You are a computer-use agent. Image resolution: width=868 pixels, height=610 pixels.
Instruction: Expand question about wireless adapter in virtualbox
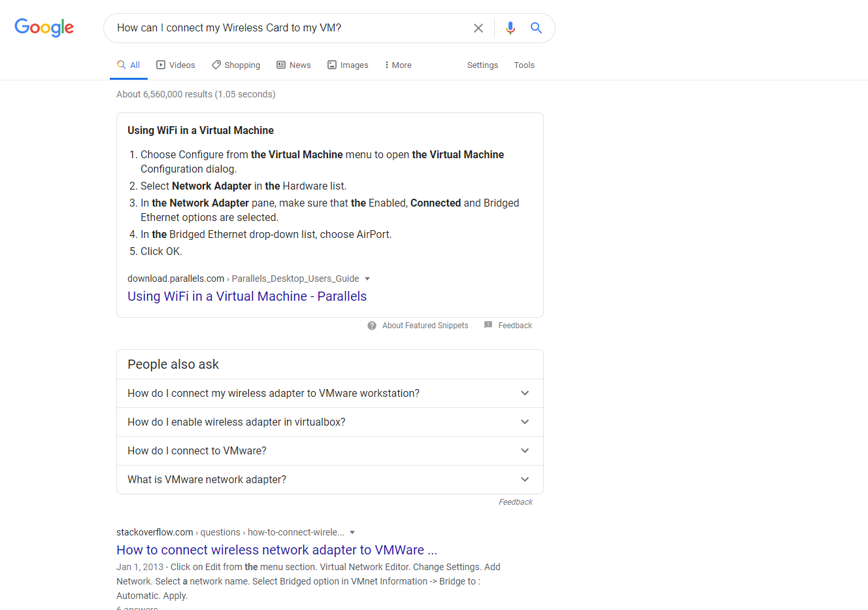pyautogui.click(x=330, y=422)
